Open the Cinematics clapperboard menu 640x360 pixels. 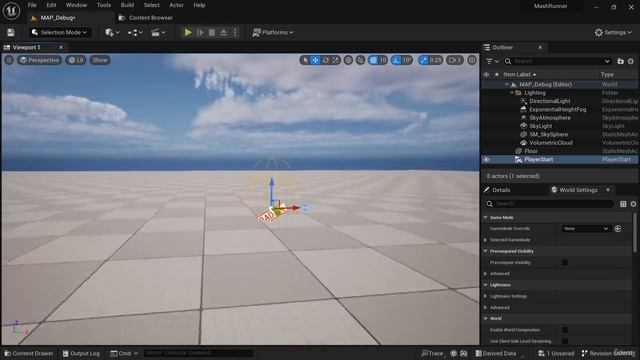coord(158,32)
